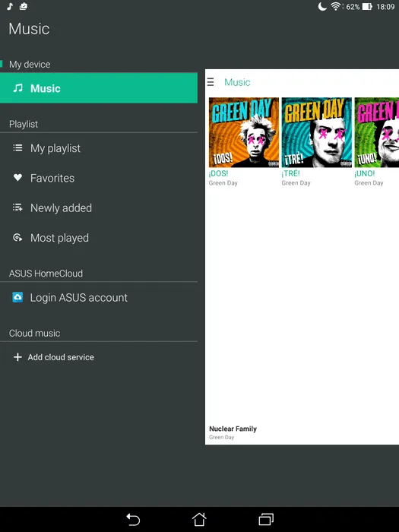Click the My device section header

[30, 64]
